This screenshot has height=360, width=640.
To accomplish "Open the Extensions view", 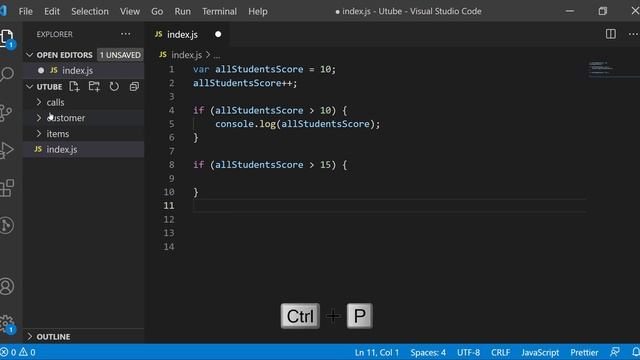I will point(7,188).
